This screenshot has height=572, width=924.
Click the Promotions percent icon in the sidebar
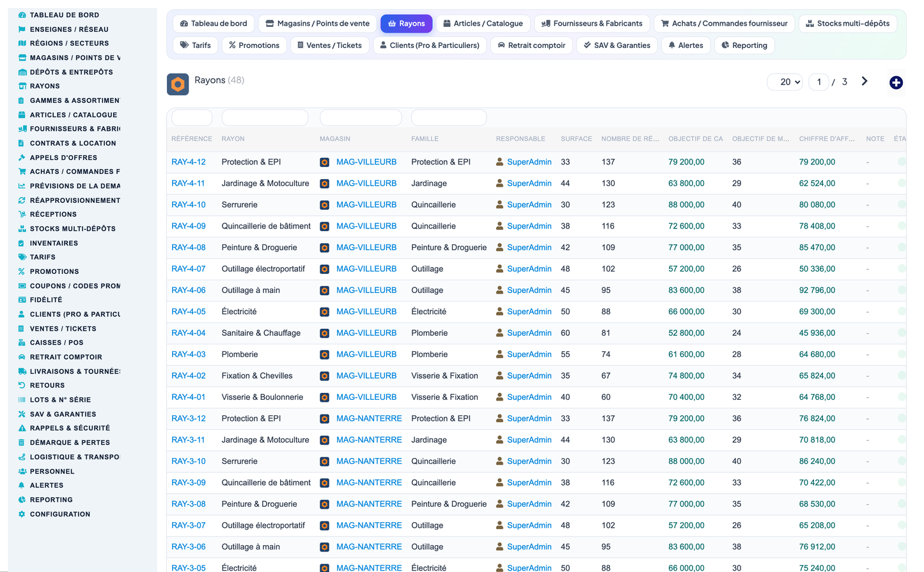(22, 272)
